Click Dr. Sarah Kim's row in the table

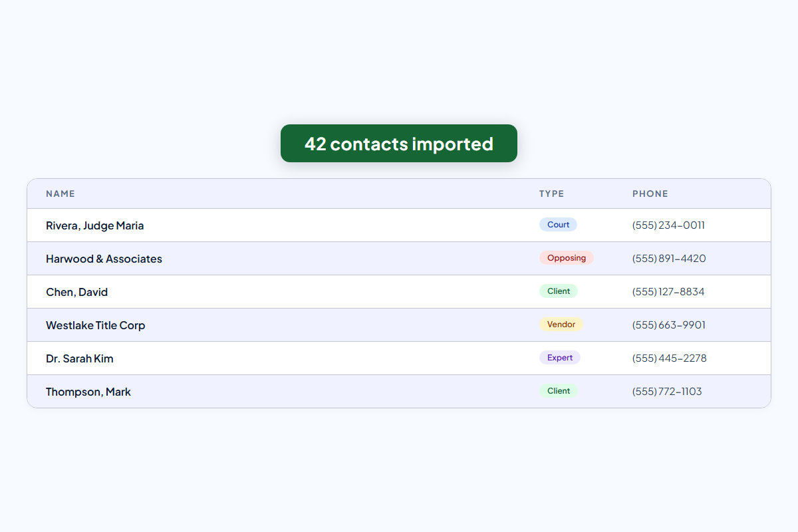coord(332,358)
